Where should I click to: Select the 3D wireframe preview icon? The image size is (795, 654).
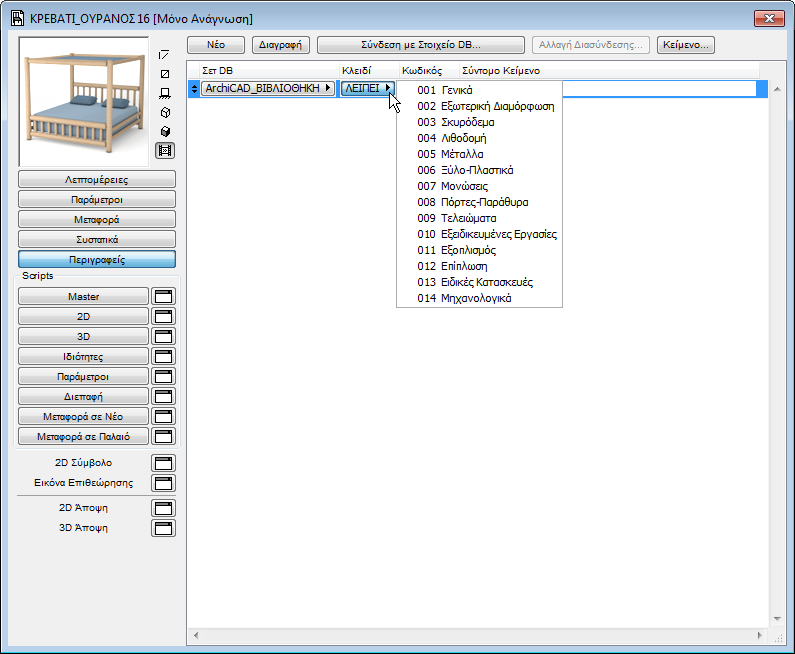coord(164,113)
